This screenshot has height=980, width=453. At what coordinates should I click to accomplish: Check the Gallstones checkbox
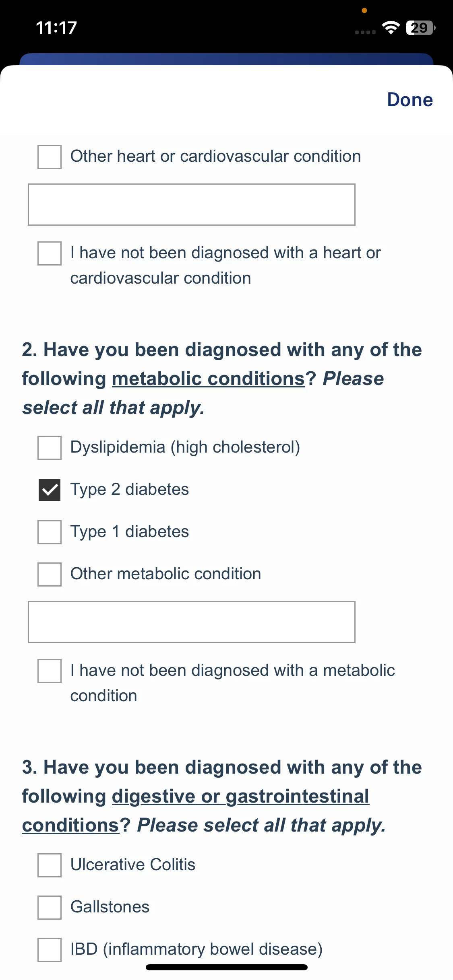click(x=50, y=908)
